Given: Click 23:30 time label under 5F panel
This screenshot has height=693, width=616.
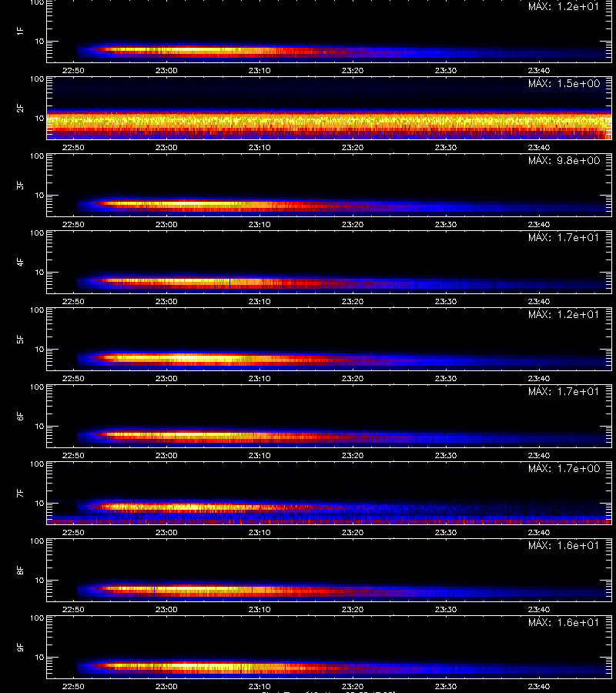Looking at the screenshot, I should tap(446, 378).
